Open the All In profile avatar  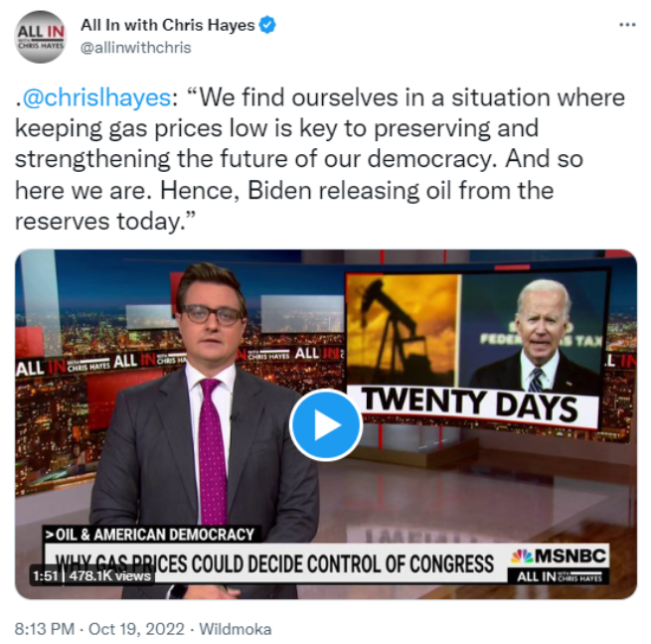pyautogui.click(x=41, y=37)
